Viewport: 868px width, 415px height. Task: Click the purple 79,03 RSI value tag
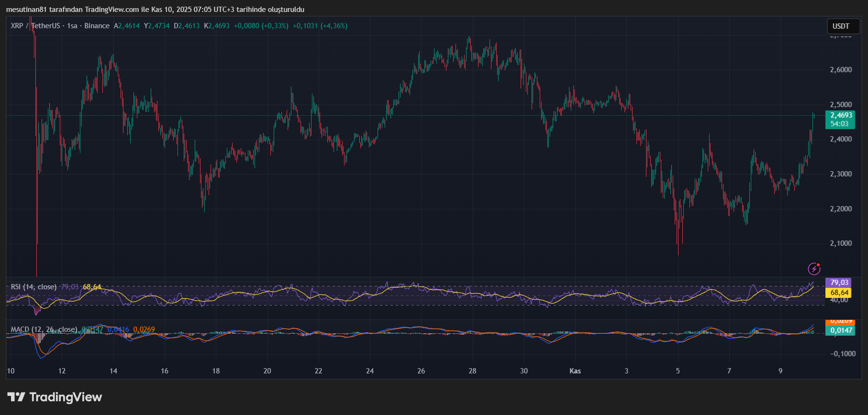click(x=839, y=283)
